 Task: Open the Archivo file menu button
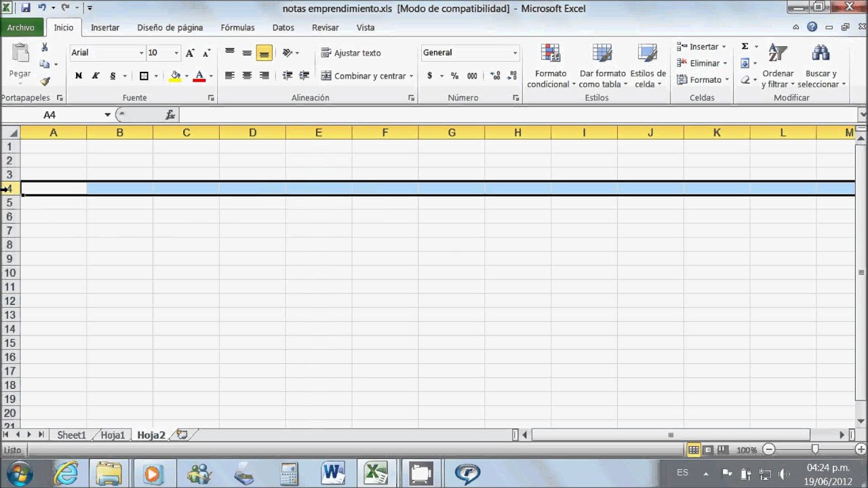(x=21, y=28)
